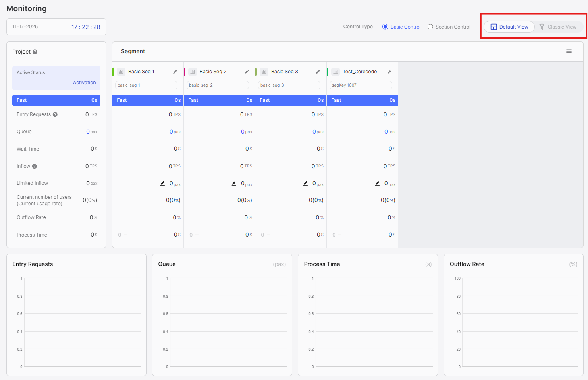The width and height of the screenshot is (588, 380).
Task: Click the pencil edit icon in Basic Seg 2 column
Action: pyautogui.click(x=234, y=183)
